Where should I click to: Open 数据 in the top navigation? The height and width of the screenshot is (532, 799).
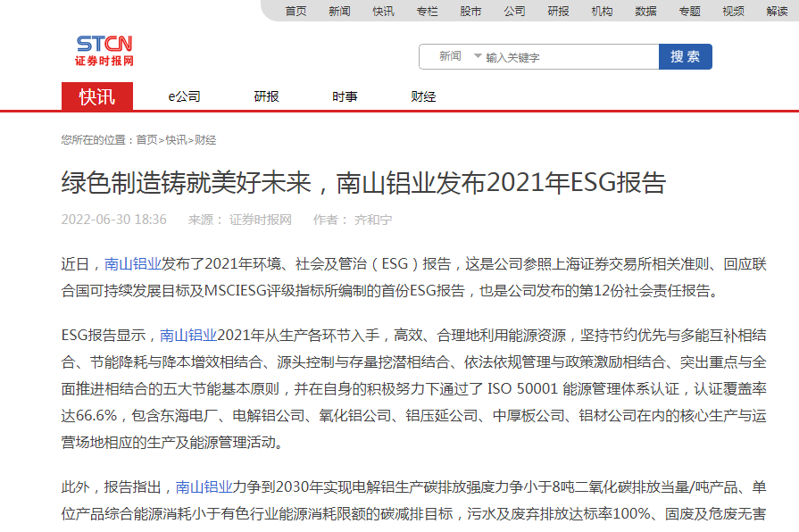645,11
